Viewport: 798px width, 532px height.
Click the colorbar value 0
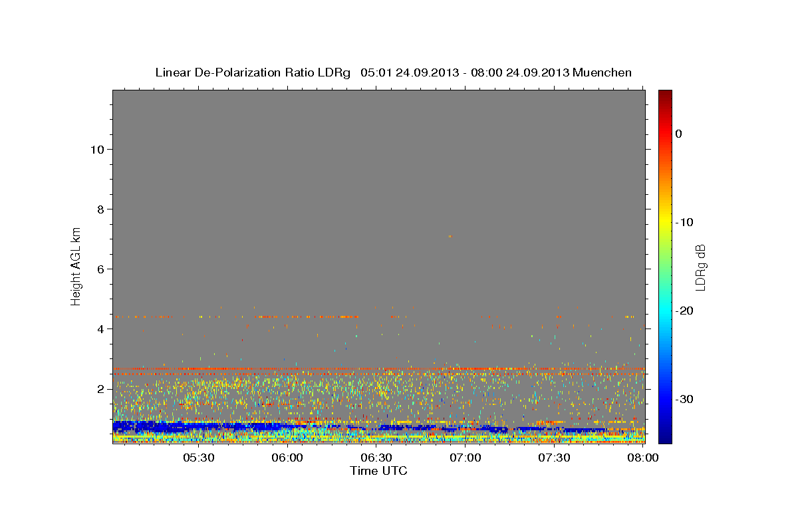click(x=679, y=134)
